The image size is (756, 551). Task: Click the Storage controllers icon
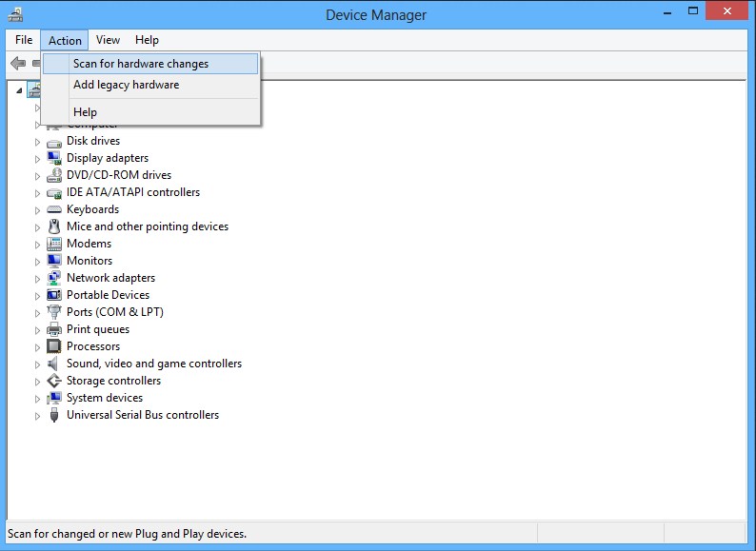pos(54,381)
